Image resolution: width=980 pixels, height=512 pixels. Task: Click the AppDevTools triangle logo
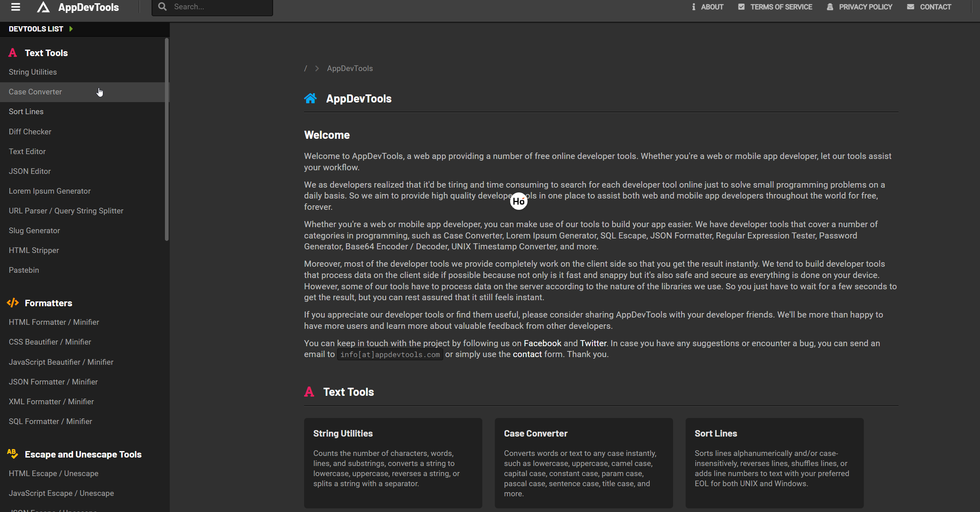pyautogui.click(x=43, y=7)
